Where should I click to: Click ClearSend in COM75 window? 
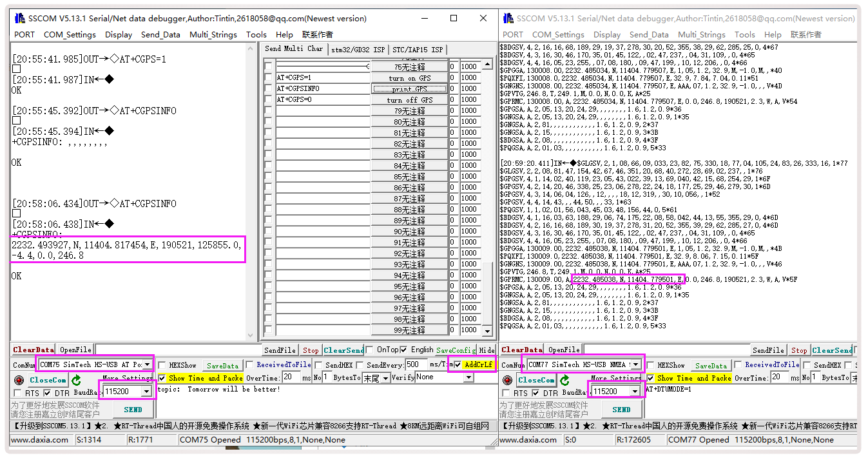pyautogui.click(x=343, y=350)
